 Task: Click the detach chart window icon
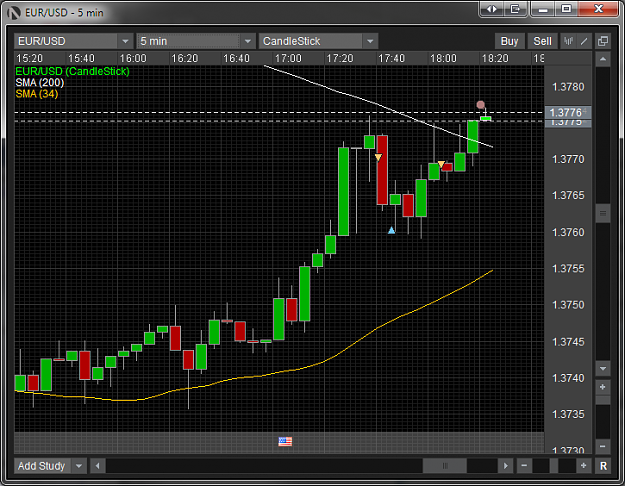pyautogui.click(x=603, y=41)
